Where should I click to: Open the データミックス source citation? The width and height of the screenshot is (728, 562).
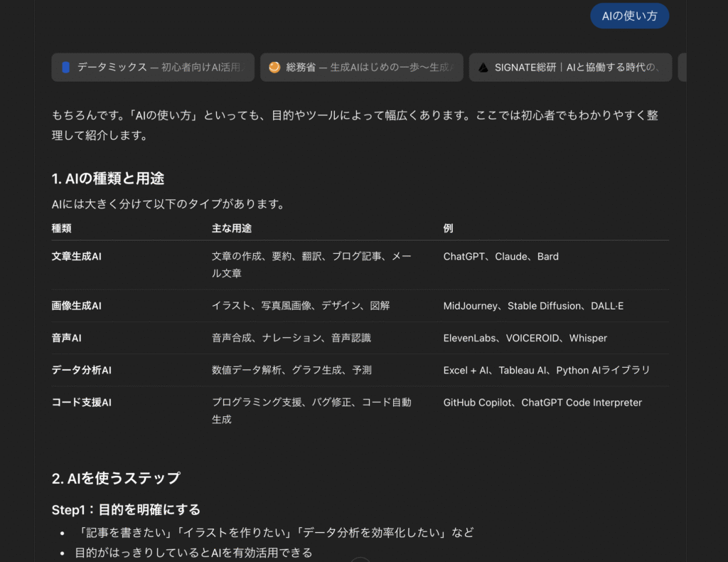161,68
